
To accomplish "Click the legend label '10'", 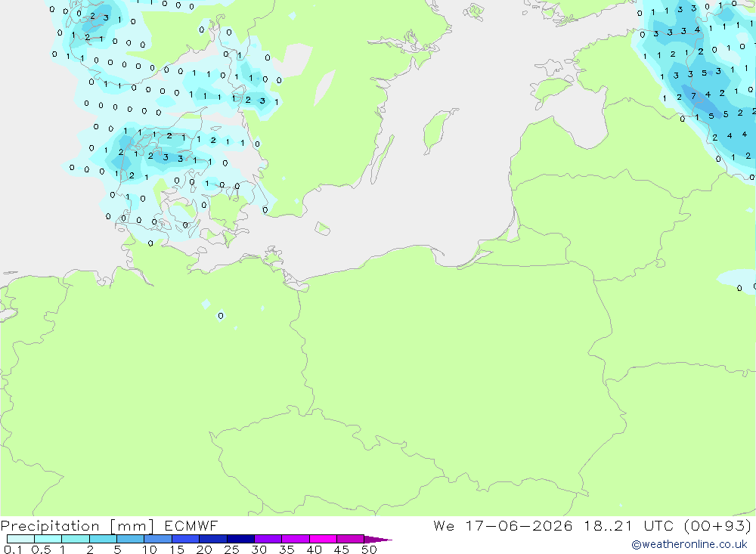I will tap(149, 549).
